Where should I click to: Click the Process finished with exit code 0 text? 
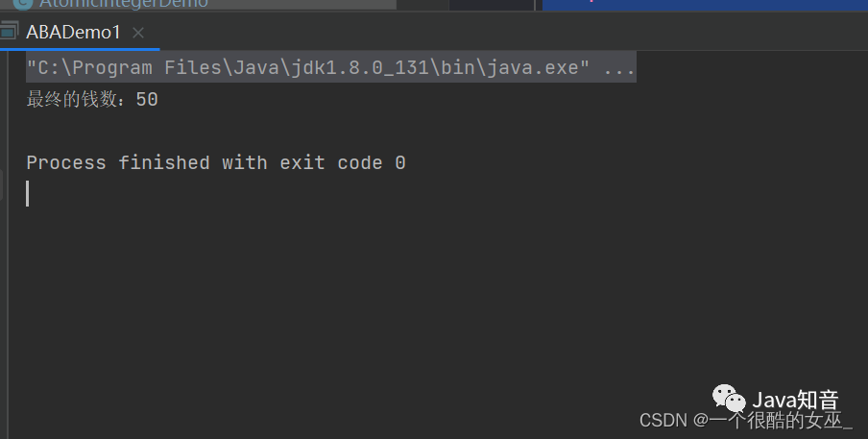(216, 162)
